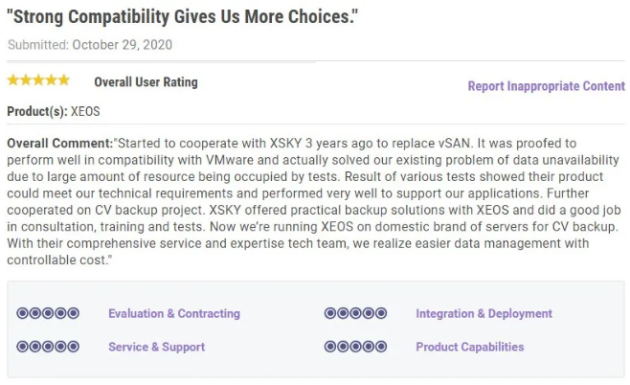The image size is (630, 385).
Task: Click last rating circle for Service & Support
Action: [x=73, y=346]
